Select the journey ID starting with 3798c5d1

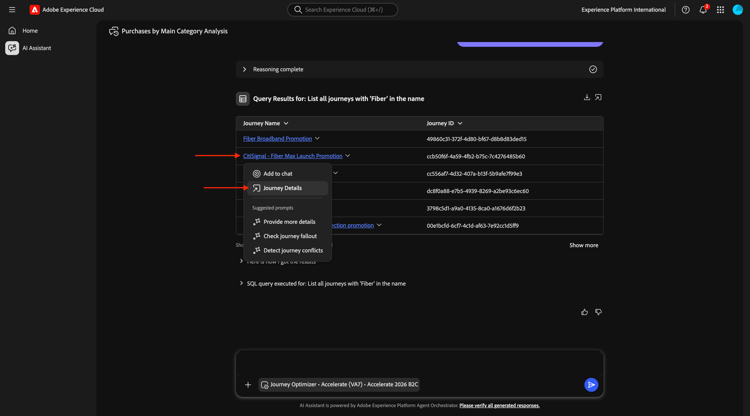476,208
